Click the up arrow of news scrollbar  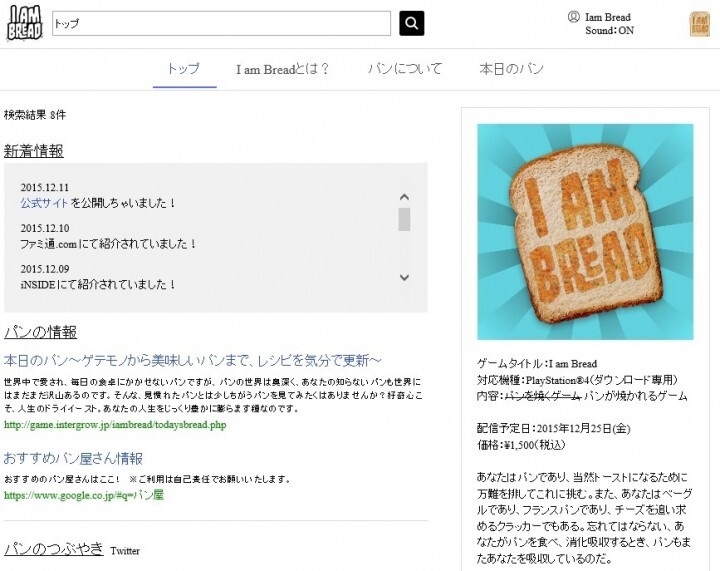(x=404, y=197)
